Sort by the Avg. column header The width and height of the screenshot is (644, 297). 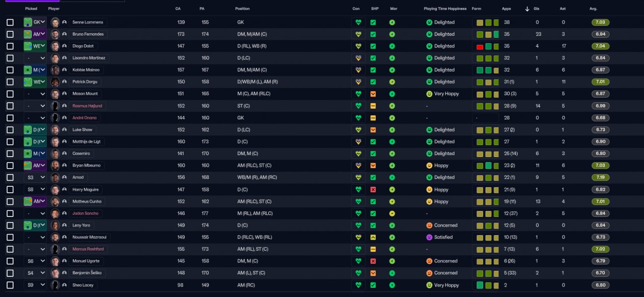click(593, 9)
